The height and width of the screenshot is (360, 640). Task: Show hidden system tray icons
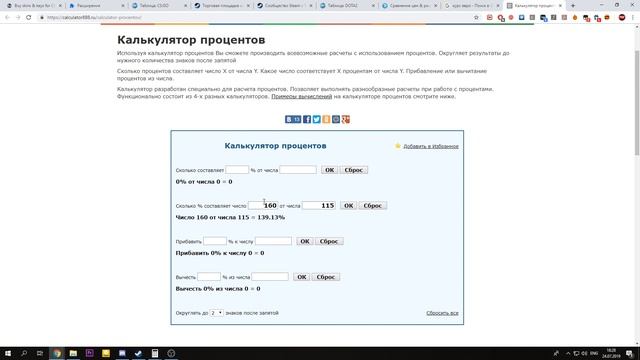568,353
